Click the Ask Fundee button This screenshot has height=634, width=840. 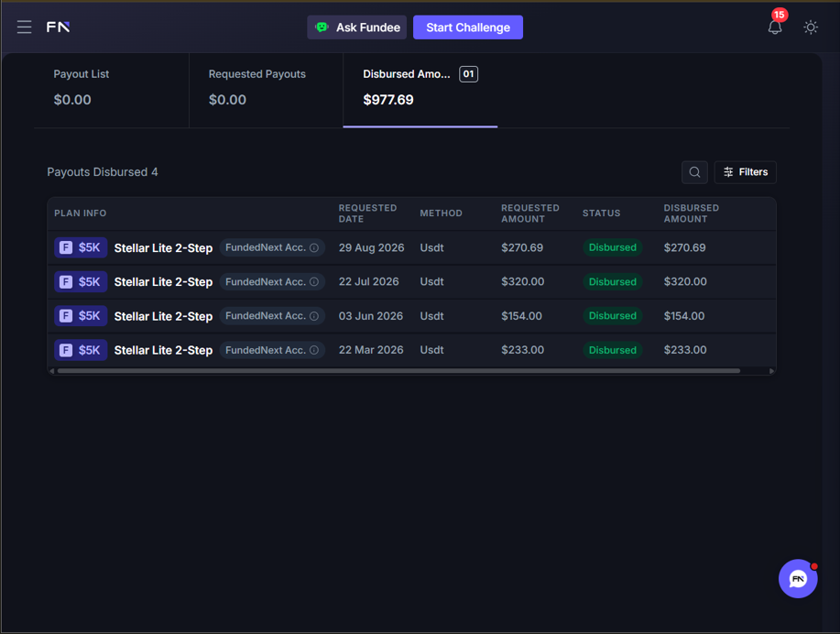click(x=356, y=27)
